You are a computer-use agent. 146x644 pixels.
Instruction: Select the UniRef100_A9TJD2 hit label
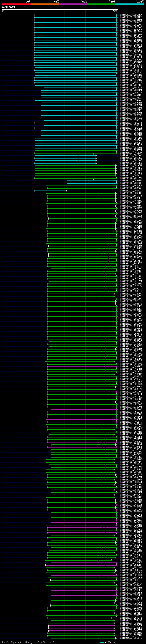tap(131, 138)
